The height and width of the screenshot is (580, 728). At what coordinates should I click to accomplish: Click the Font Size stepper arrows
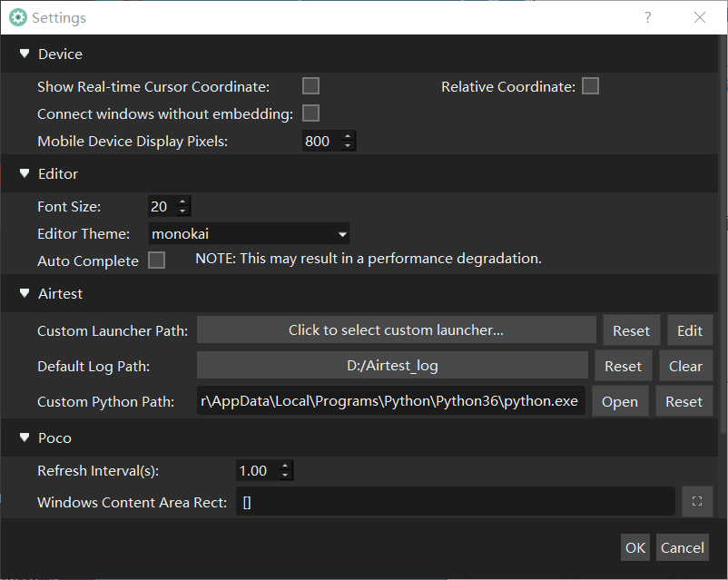pos(182,206)
